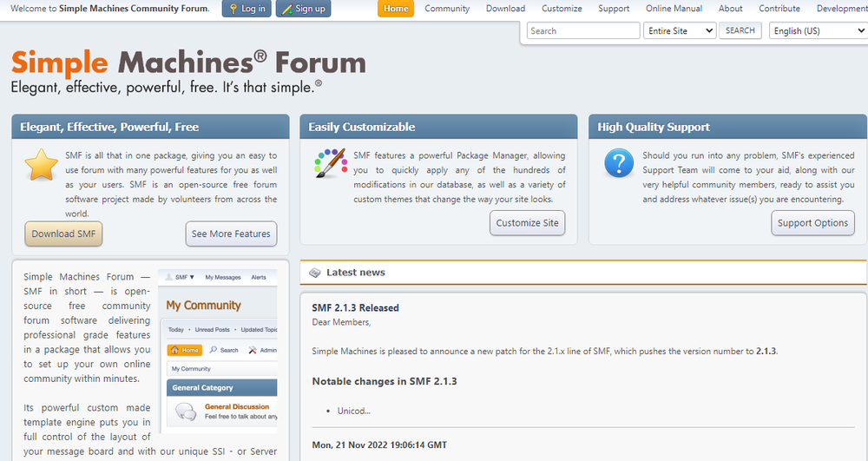
Task: Expand the English (US) language dropdown
Action: pos(819,30)
